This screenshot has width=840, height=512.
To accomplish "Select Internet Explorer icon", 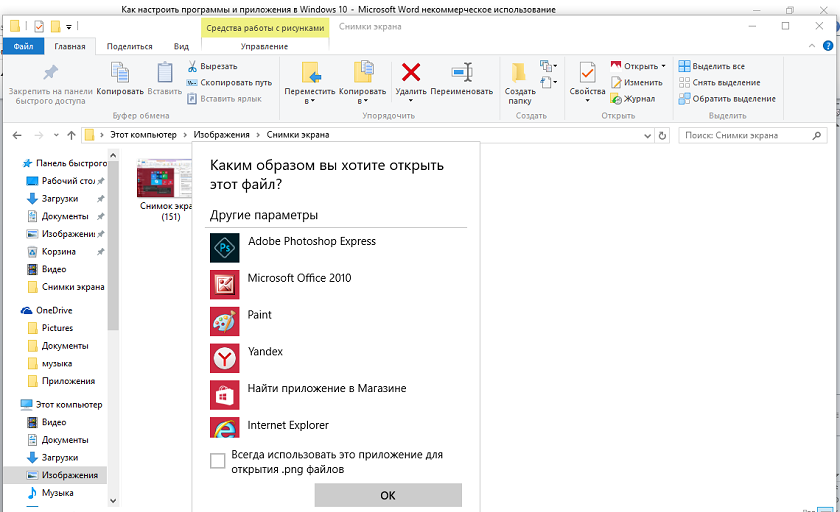I will [224, 427].
